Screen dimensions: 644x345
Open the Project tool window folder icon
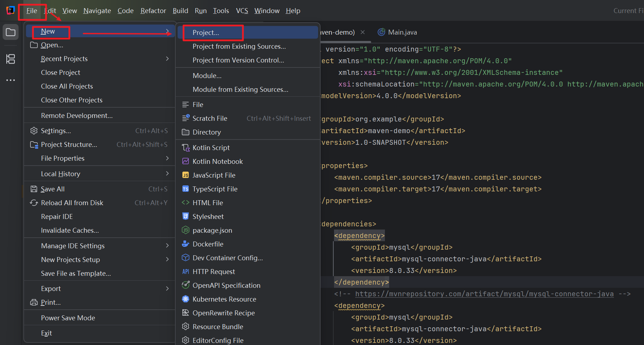click(x=11, y=32)
